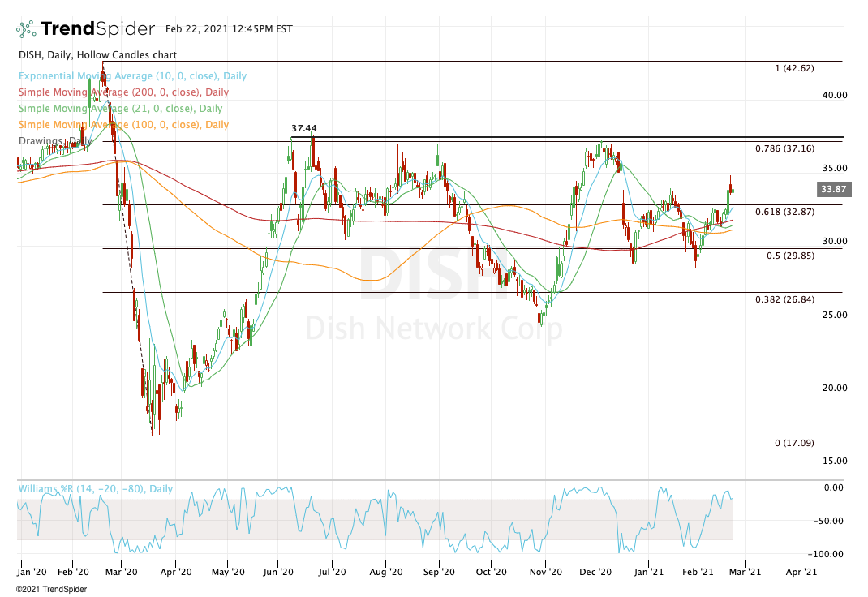Image resolution: width=868 pixels, height=597 pixels.
Task: Click the Dec '20 date axis label
Action: [x=595, y=572]
